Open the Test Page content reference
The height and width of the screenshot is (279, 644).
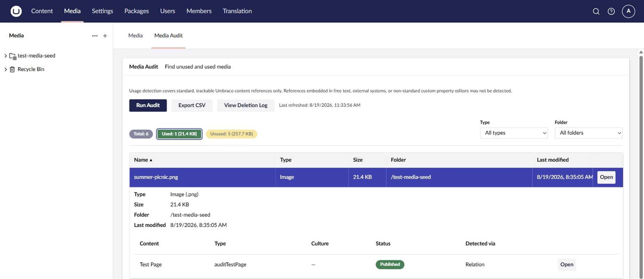[566, 264]
